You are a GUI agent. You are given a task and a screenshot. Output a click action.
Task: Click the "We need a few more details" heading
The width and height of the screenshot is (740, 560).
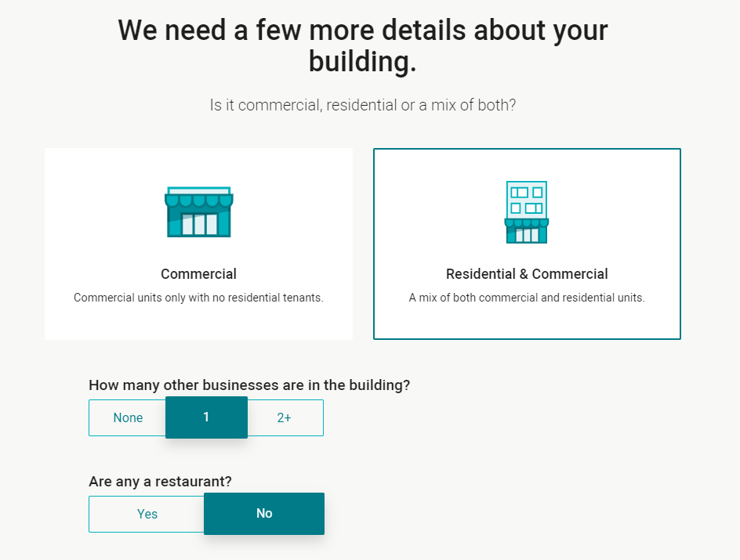(x=363, y=45)
